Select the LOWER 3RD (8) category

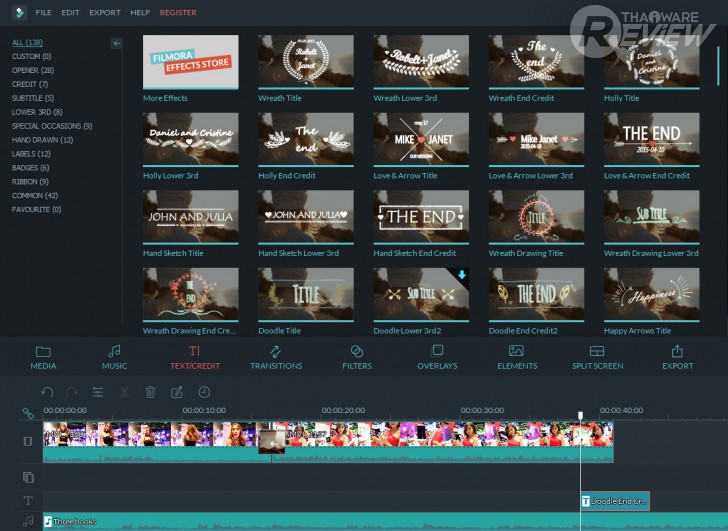tap(37, 112)
